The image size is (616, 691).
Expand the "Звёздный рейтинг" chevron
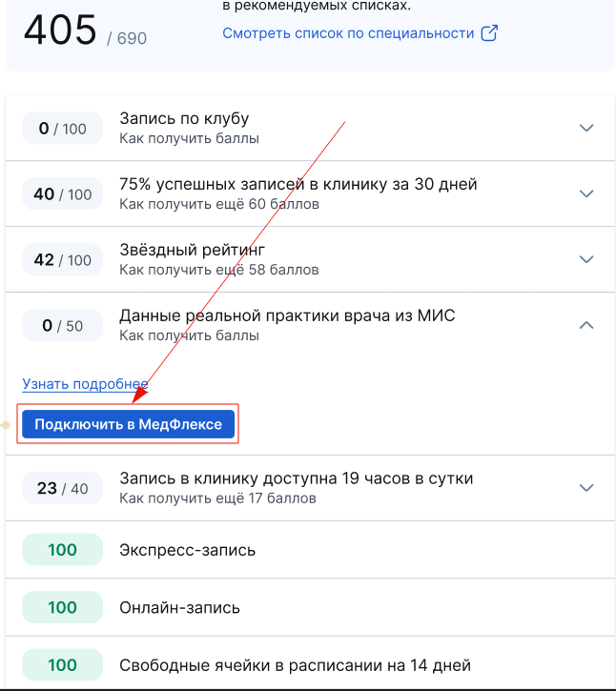click(x=586, y=259)
